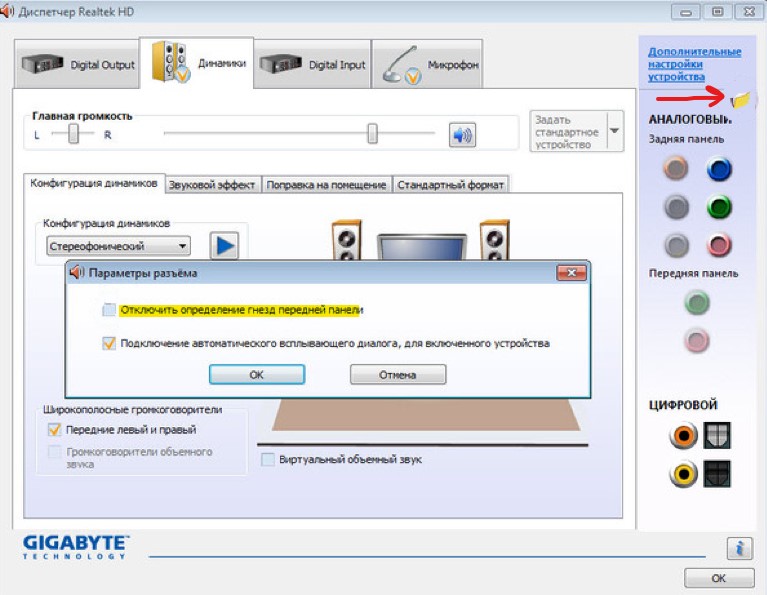Switch to the Динамики tab
This screenshot has height=595, width=767.
(197, 63)
